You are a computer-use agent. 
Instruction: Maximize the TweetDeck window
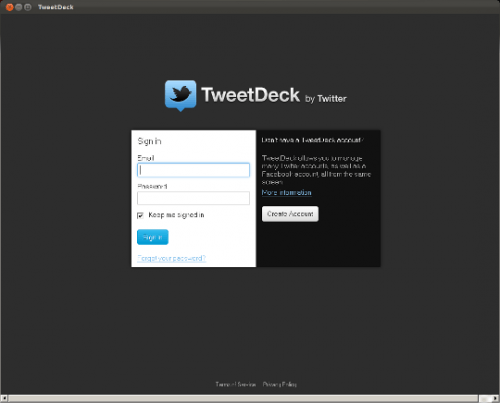pyautogui.click(x=28, y=7)
